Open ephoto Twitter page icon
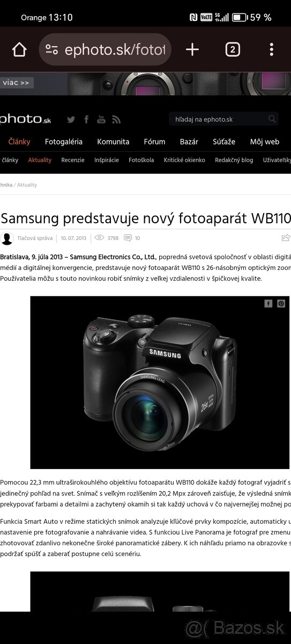Image resolution: width=291 pixels, height=644 pixels. point(71,119)
